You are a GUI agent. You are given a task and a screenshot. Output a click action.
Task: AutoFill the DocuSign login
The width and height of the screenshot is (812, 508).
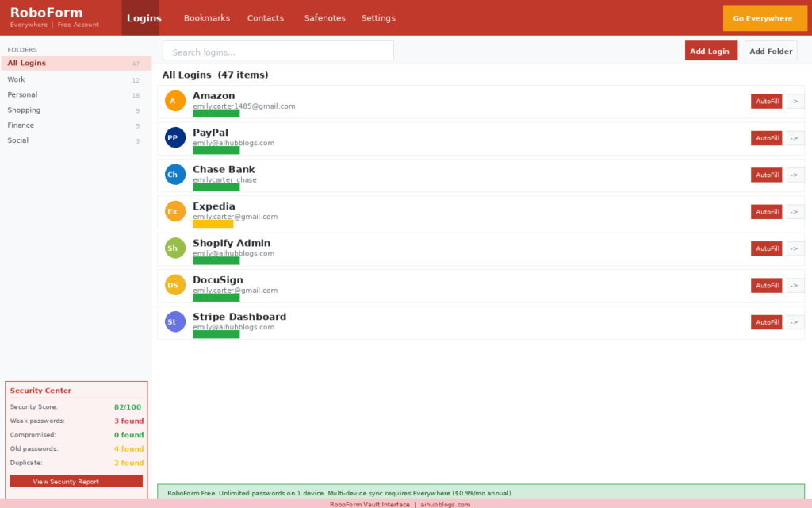pyautogui.click(x=767, y=285)
